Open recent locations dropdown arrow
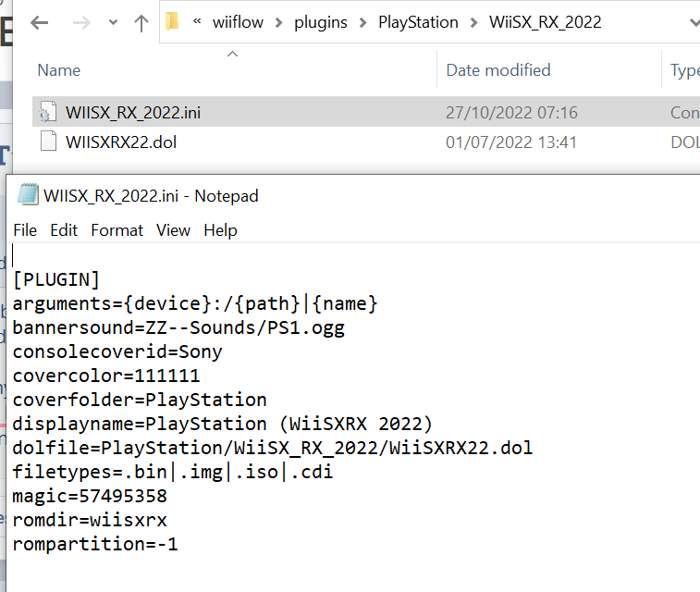This screenshot has height=592, width=700. [x=113, y=22]
